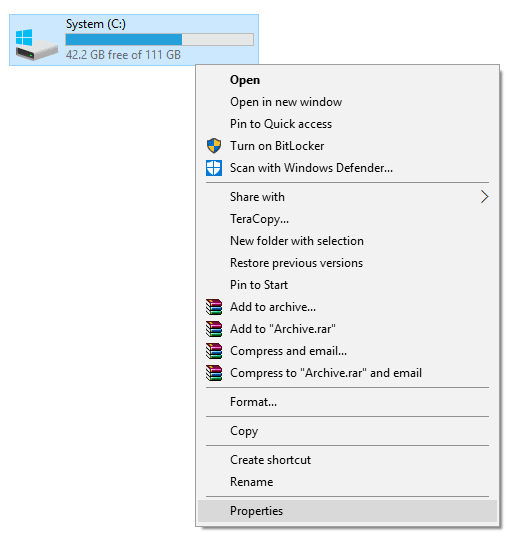The height and width of the screenshot is (550, 520).
Task: Click WinRAR icon for Compress to Archive.rar and email
Action: tap(214, 373)
